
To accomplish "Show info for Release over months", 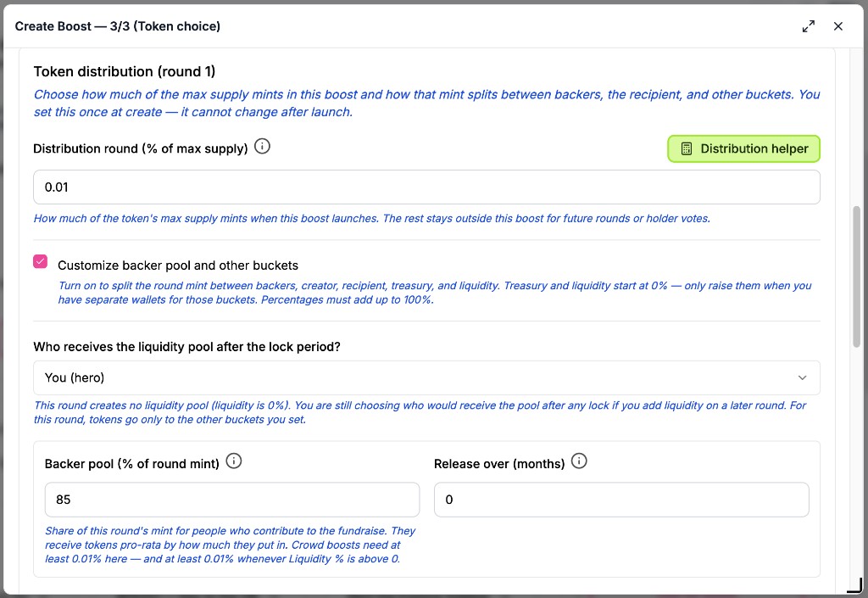I will point(579,461).
